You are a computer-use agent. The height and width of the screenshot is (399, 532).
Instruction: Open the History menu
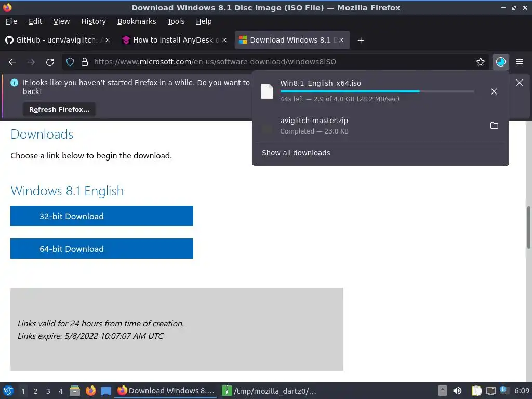94,21
